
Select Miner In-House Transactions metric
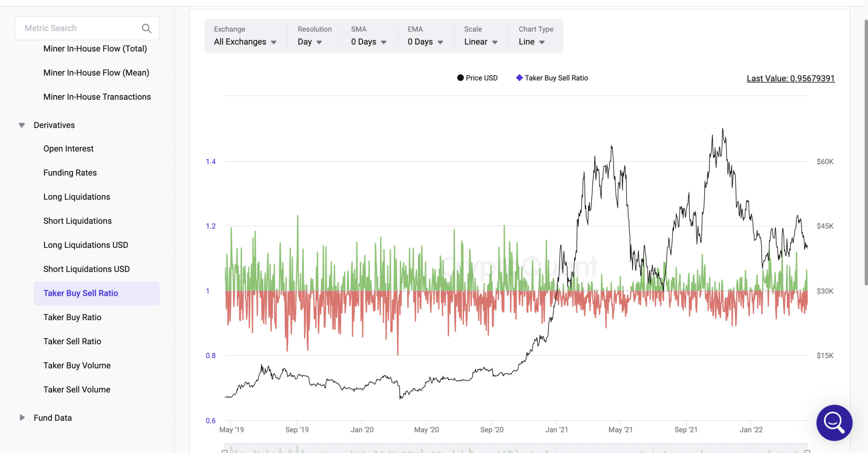[97, 97]
